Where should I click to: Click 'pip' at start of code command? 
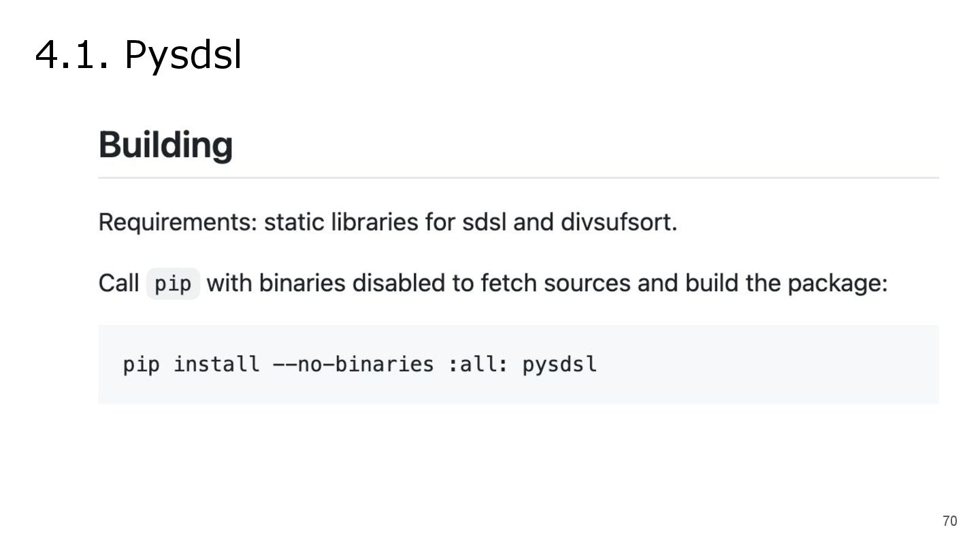pos(142,365)
